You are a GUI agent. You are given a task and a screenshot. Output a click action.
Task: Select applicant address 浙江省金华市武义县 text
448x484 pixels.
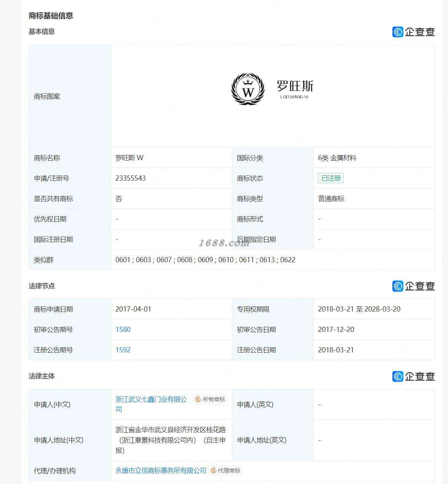170,440
